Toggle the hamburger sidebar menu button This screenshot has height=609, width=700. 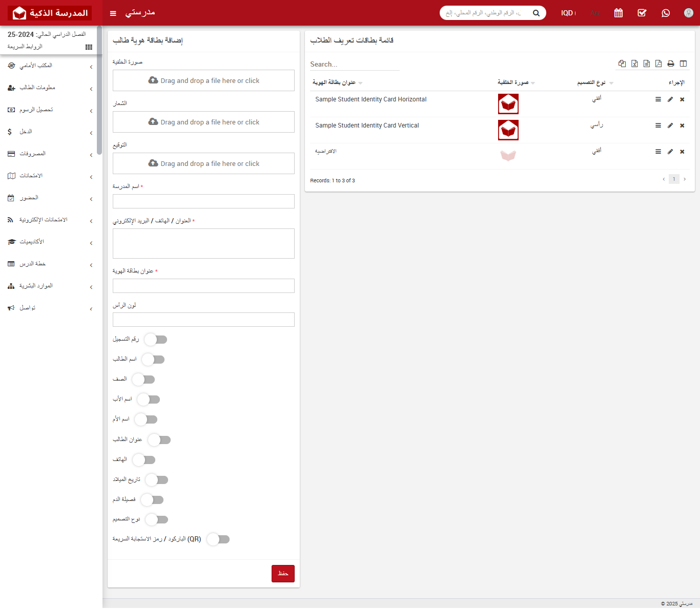[113, 13]
